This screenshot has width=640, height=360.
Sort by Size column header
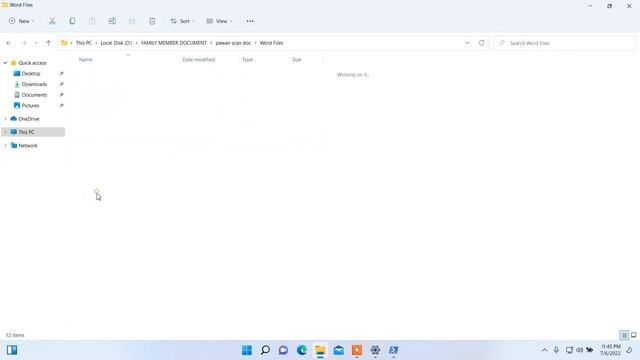(x=297, y=60)
